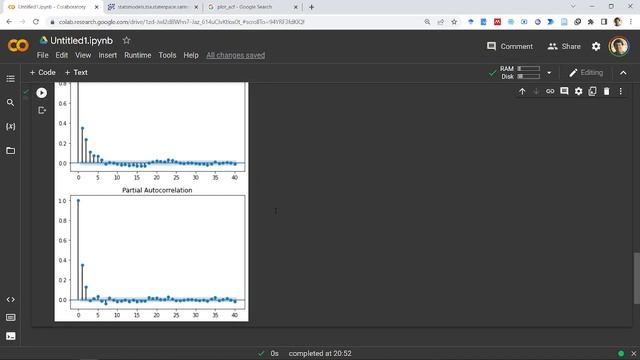Viewport: 640px width, 360px height.
Task: Click the RAM and Disk usage indicator
Action: coord(520,73)
